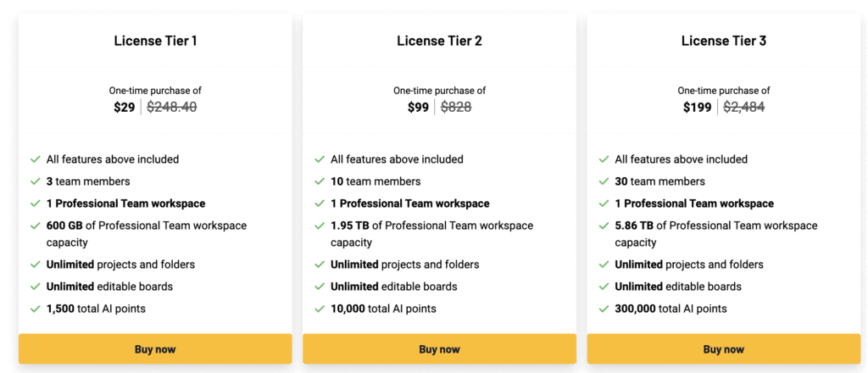Click Unlimited projects and folders in Tier 3
Image resolution: width=868 pixels, height=373 pixels.
(x=688, y=264)
